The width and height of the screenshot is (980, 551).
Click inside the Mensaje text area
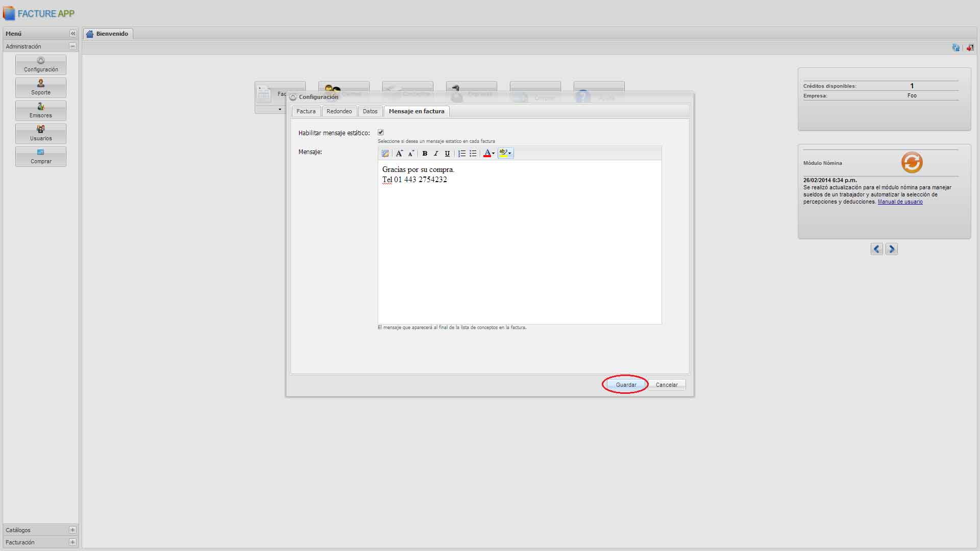(x=519, y=245)
